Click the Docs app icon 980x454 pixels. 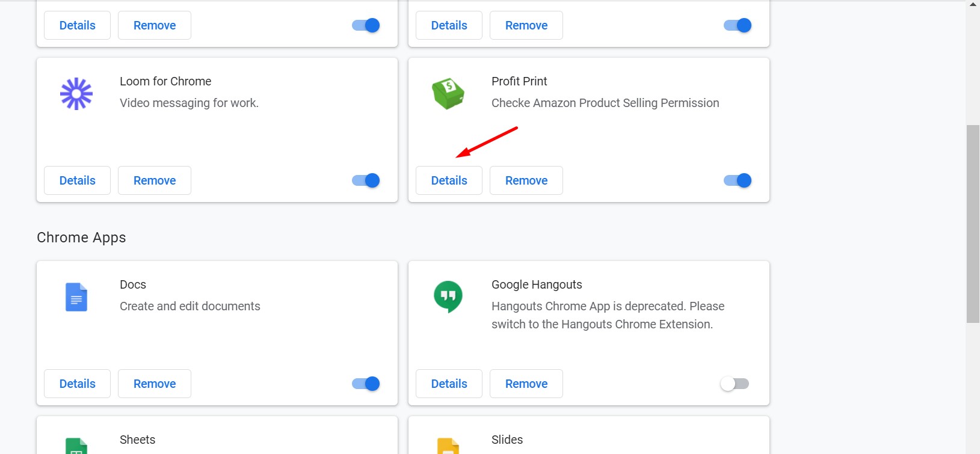tap(76, 297)
